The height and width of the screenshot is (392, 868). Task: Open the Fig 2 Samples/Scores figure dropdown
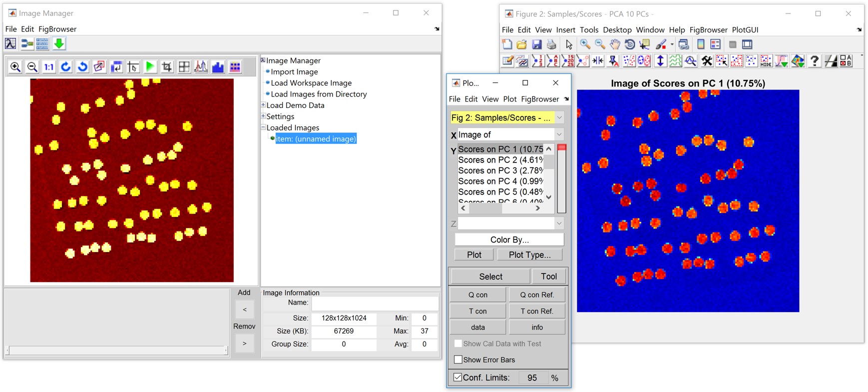559,118
